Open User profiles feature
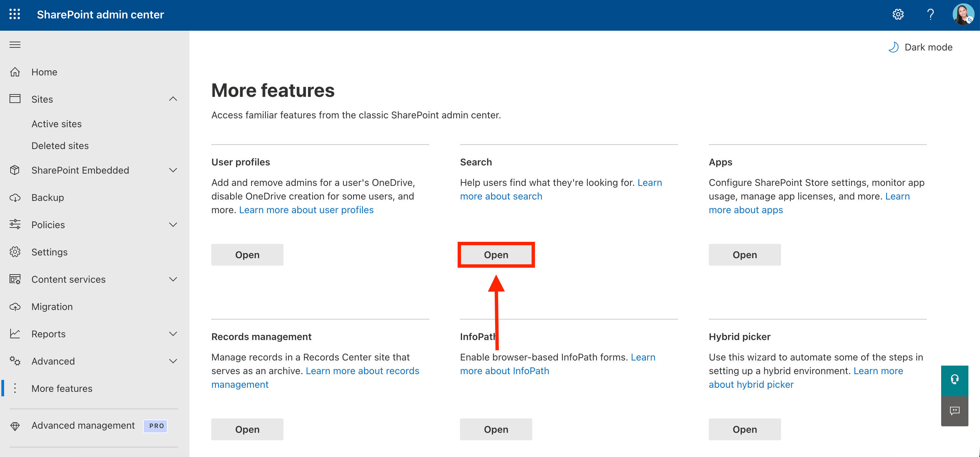Viewport: 980px width, 457px height. pyautogui.click(x=247, y=255)
